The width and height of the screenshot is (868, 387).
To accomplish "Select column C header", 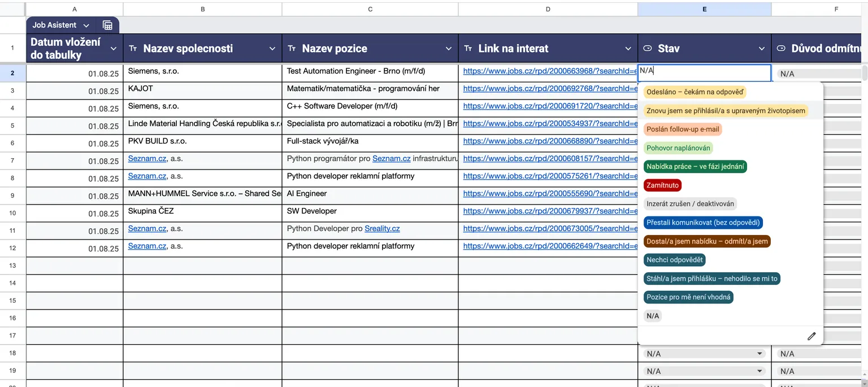I will point(370,10).
